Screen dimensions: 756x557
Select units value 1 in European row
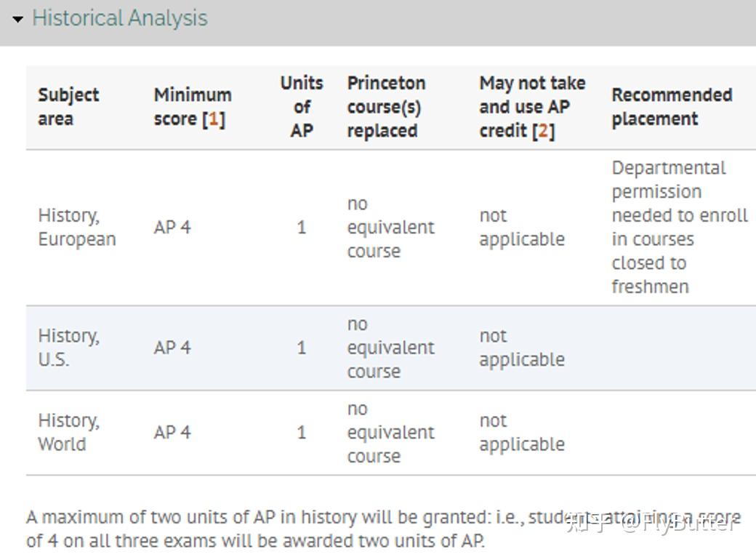pyautogui.click(x=302, y=228)
